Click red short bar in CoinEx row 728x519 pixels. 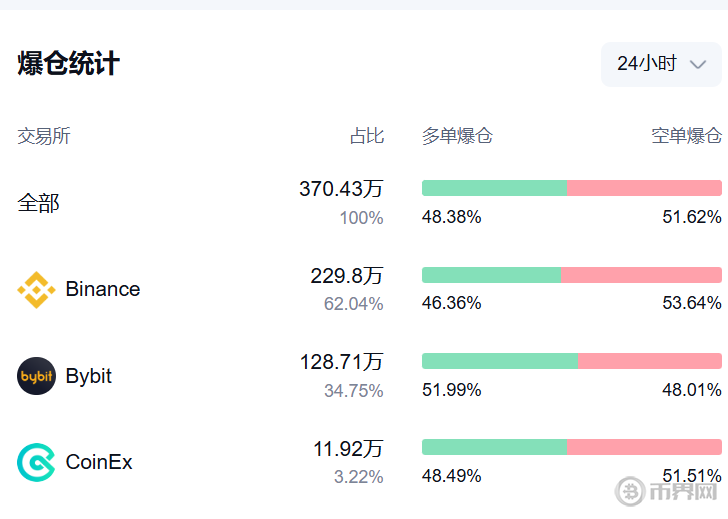pos(644,447)
